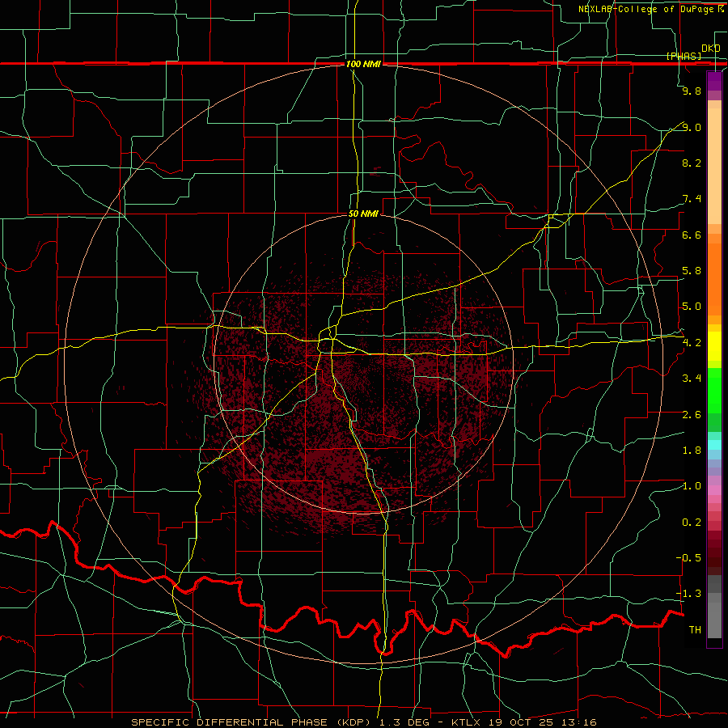Click the 9.0 color scale value
The width and height of the screenshot is (728, 728).
pos(692,127)
